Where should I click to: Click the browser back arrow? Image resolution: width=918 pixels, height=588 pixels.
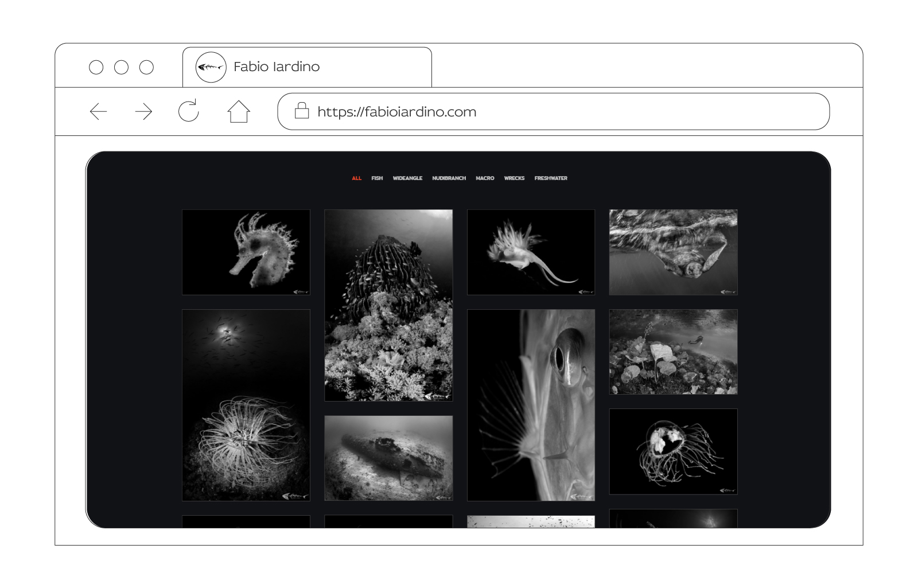[99, 111]
